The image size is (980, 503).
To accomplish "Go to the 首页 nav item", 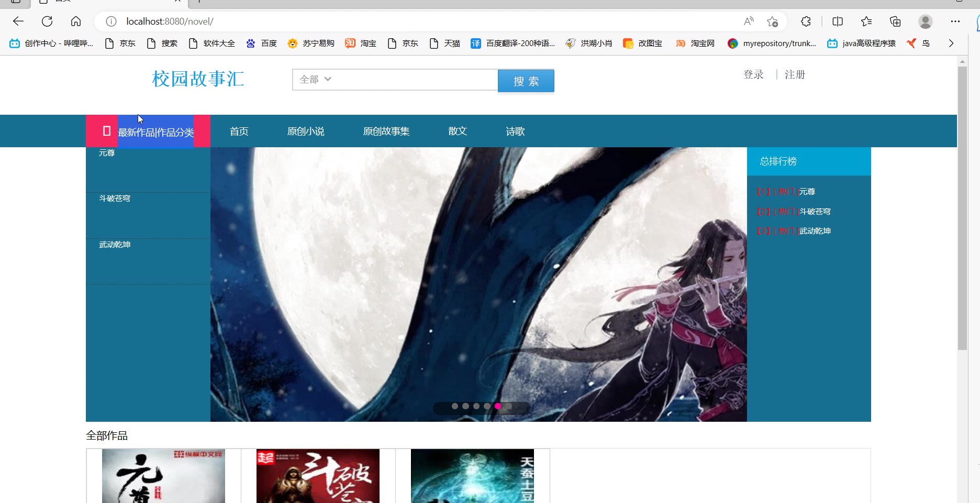I will (x=239, y=132).
